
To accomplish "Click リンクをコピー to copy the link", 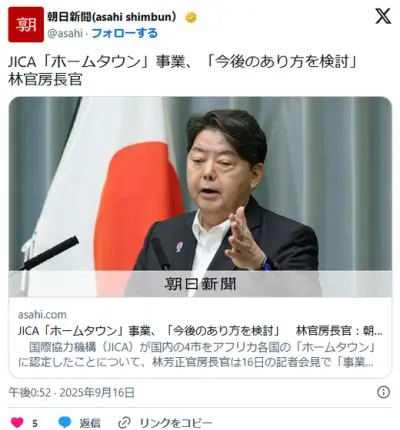I will (x=176, y=423).
